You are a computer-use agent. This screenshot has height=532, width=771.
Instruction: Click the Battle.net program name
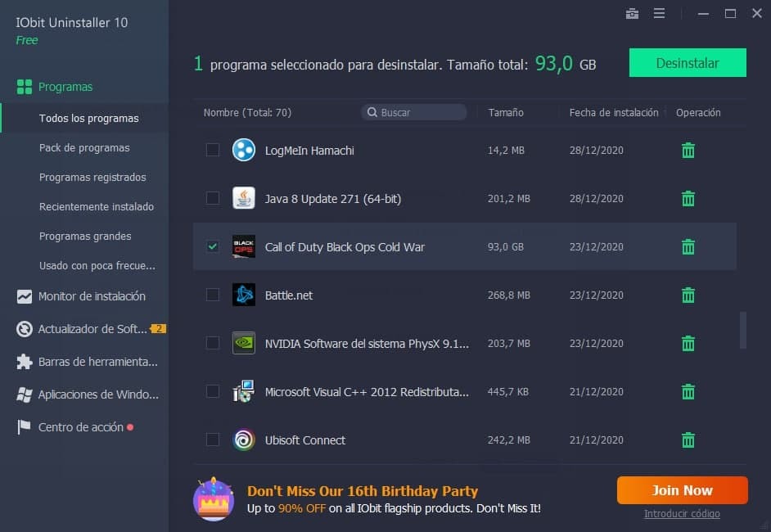289,295
